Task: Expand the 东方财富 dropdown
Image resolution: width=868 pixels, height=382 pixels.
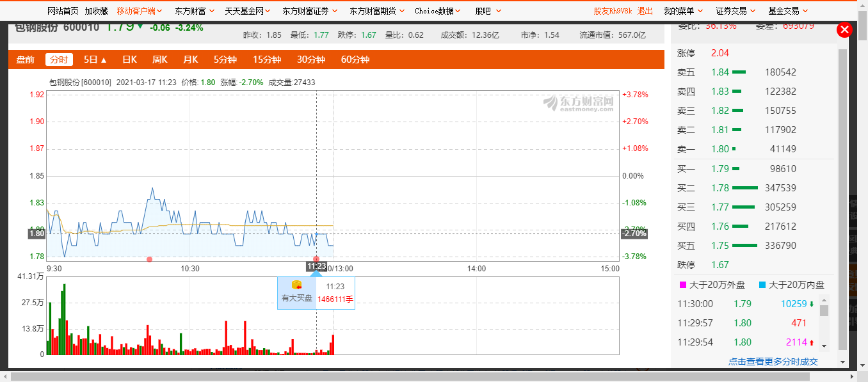Action: click(195, 11)
